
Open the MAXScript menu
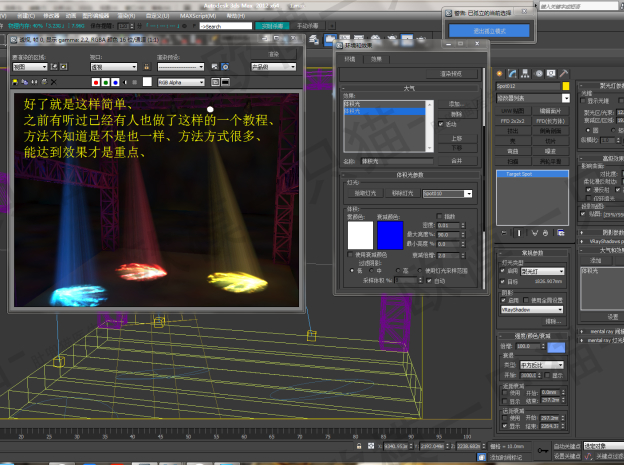pyautogui.click(x=198, y=16)
